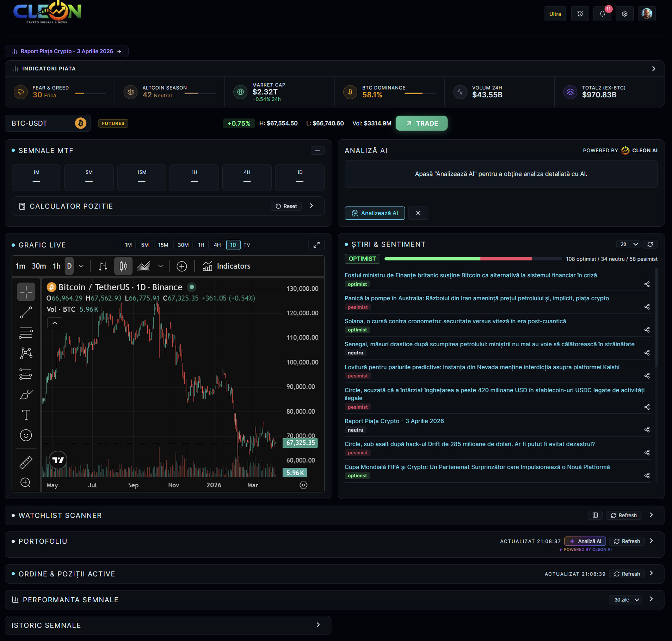Select the Text tool in chart

coord(26,415)
